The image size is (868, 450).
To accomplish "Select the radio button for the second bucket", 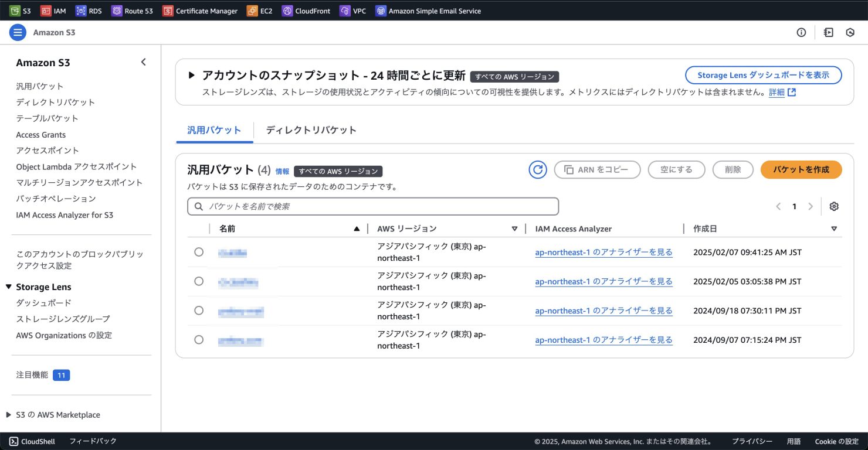I will coord(199,281).
